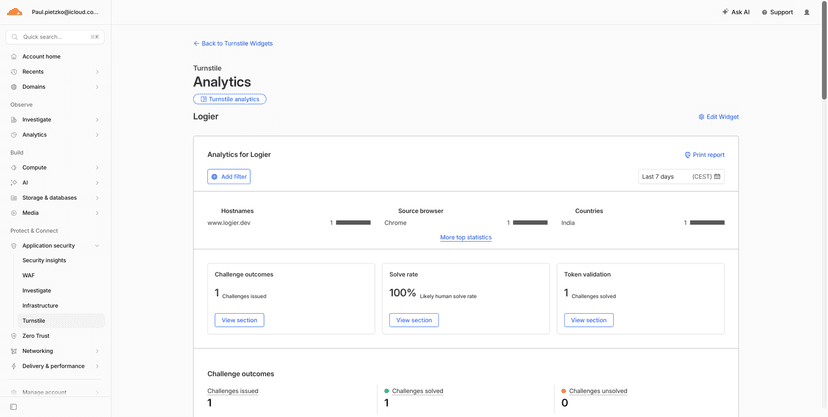Open the Edit Widget link
The image size is (828, 417).
[718, 117]
